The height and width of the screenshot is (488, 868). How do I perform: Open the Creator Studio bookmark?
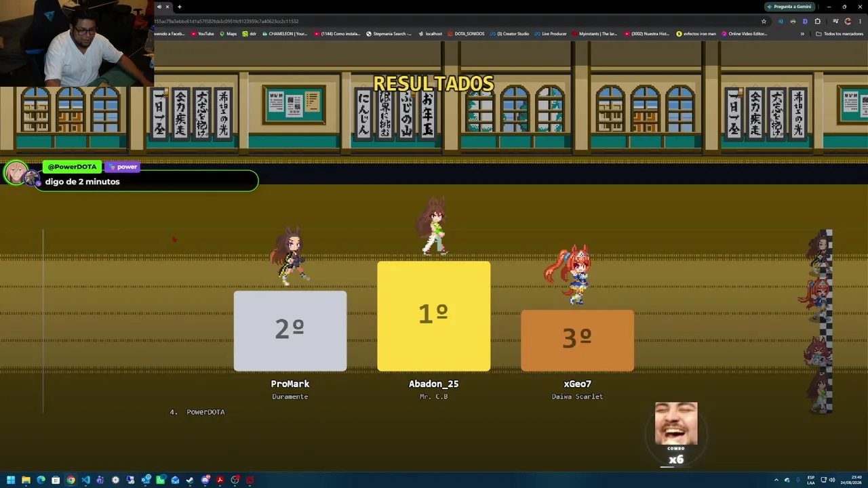[x=510, y=34]
